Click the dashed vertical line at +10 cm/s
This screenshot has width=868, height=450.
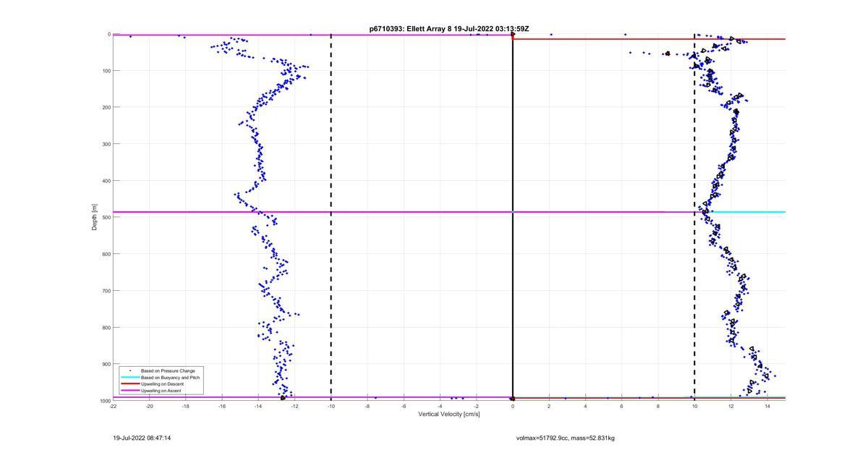[694, 217]
